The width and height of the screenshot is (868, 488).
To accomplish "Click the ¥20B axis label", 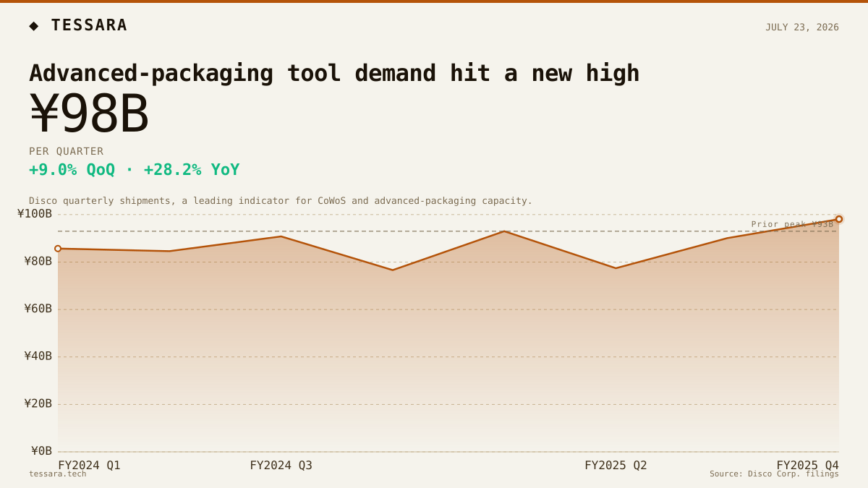I will pyautogui.click(x=38, y=403).
